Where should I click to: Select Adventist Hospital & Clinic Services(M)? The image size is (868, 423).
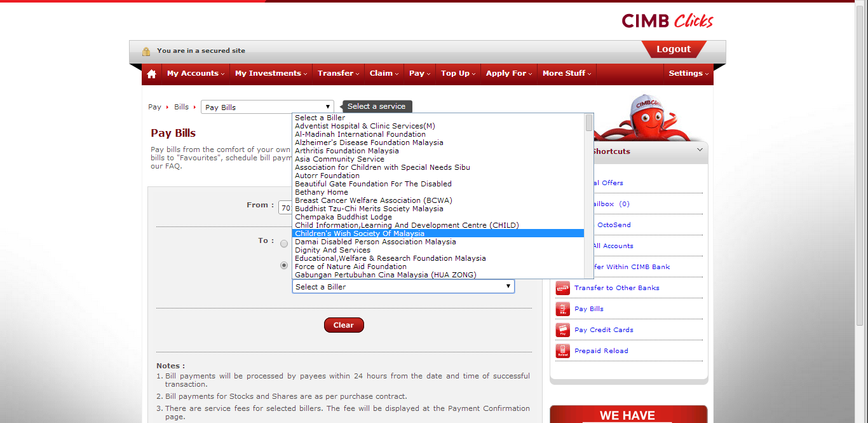click(x=438, y=126)
